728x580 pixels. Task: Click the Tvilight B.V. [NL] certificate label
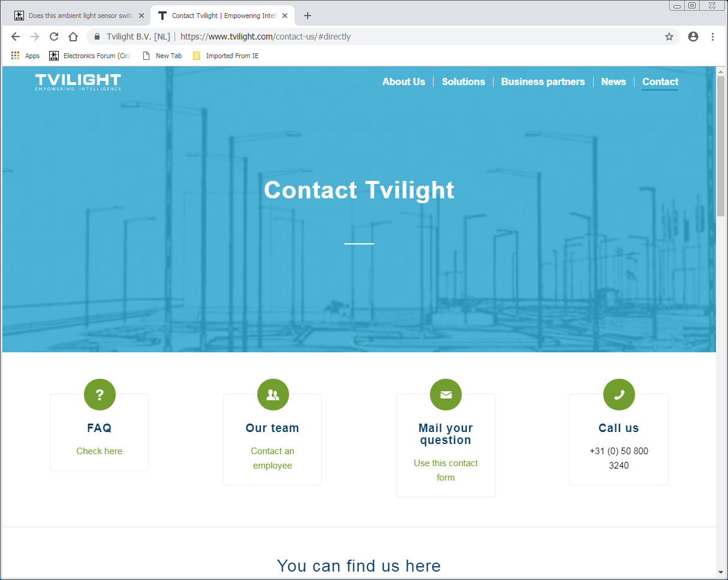coord(139,37)
